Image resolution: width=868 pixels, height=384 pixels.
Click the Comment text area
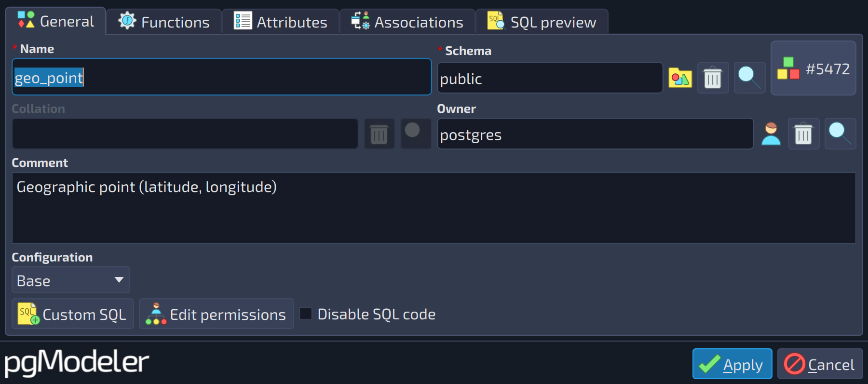point(434,208)
